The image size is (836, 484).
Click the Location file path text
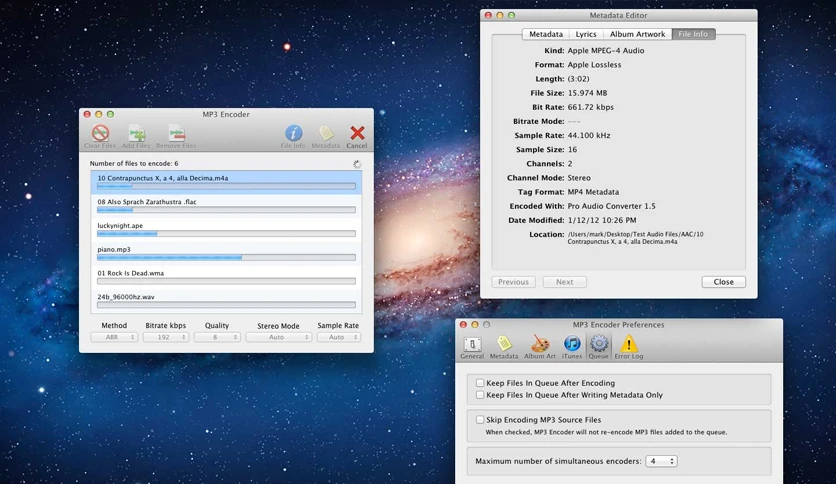coord(635,238)
